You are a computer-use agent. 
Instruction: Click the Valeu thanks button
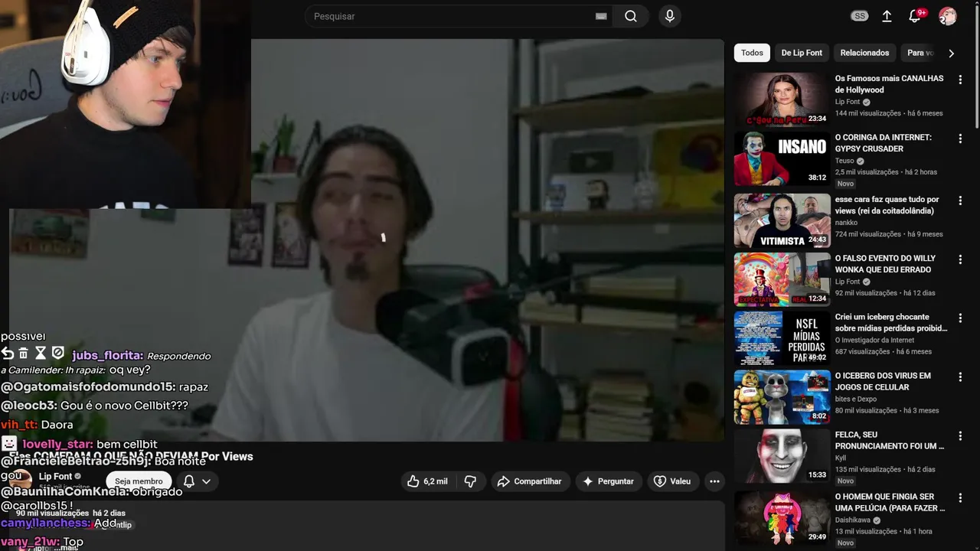[673, 481]
